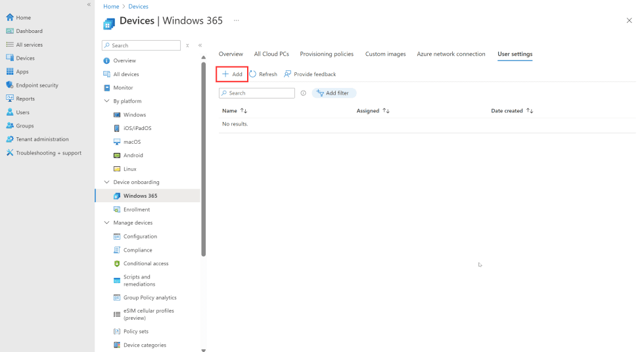Collapse the Manage devices section
Screen dimensions: 644x352
[x=106, y=223]
